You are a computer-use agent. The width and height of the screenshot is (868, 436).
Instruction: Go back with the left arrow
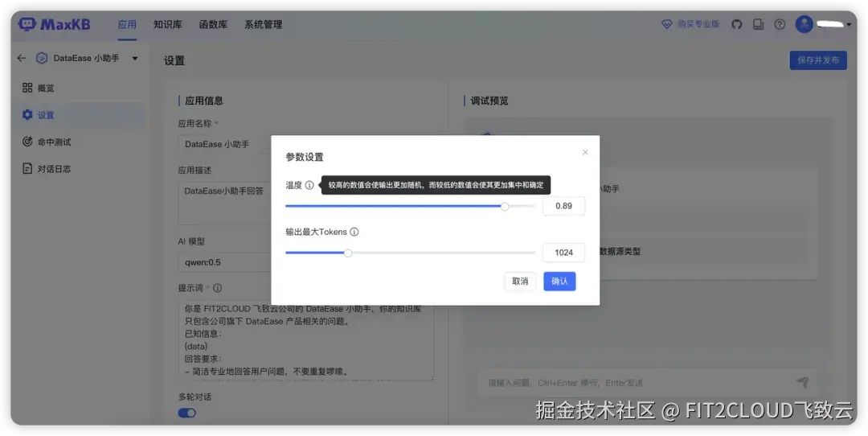pos(22,58)
